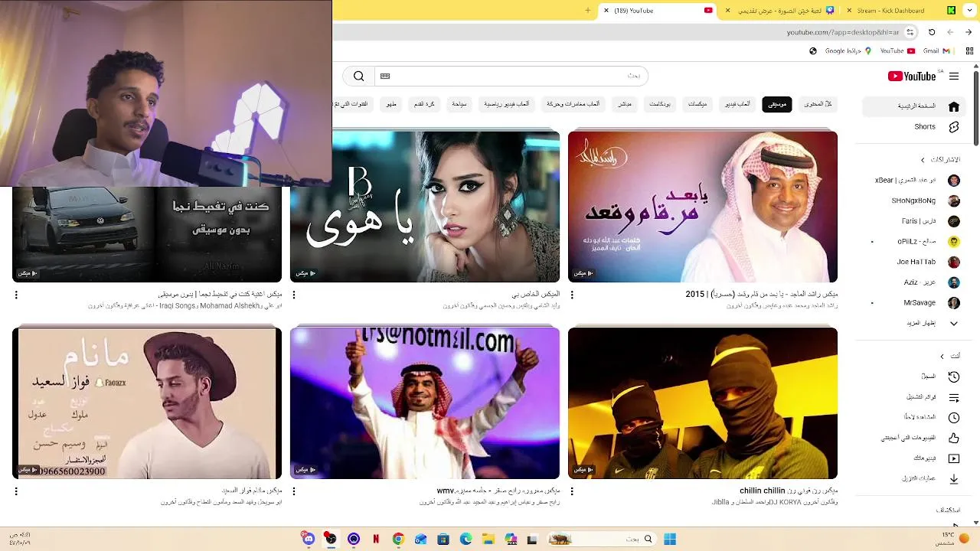Select the (189) YouTube browser tab

pos(657,11)
